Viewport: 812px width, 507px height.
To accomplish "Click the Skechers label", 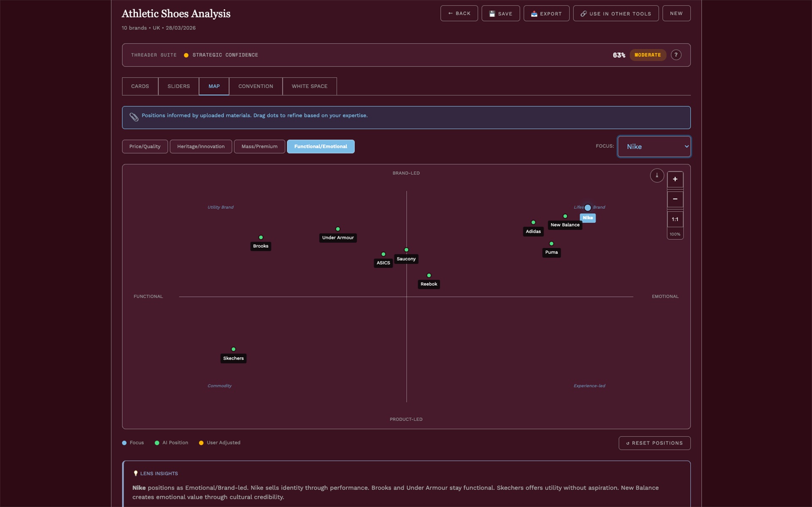I will coord(233,359).
